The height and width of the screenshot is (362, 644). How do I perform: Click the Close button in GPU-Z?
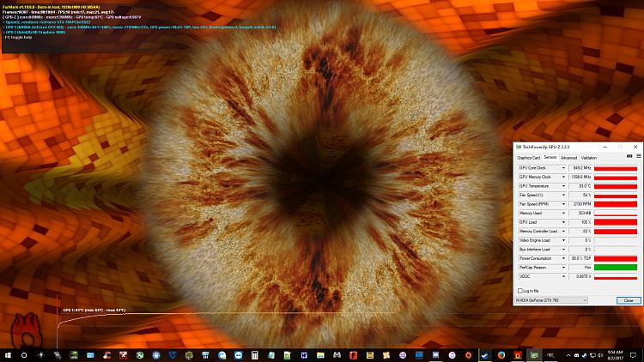click(629, 300)
